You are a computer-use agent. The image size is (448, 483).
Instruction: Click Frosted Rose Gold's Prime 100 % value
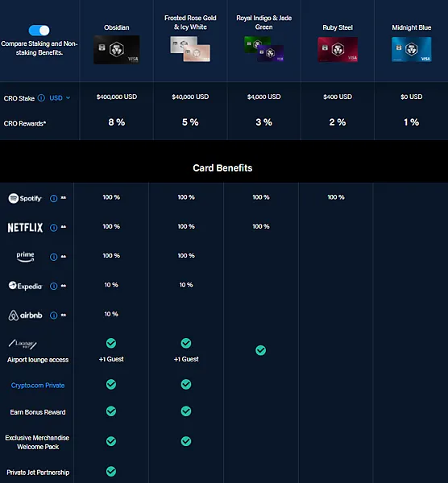pos(186,256)
